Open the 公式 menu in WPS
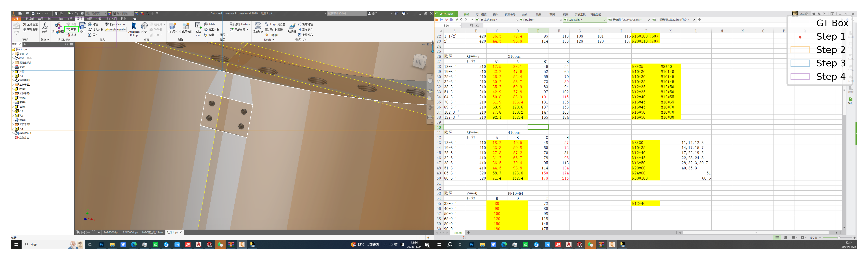The width and height of the screenshot is (868, 260). 525,14
